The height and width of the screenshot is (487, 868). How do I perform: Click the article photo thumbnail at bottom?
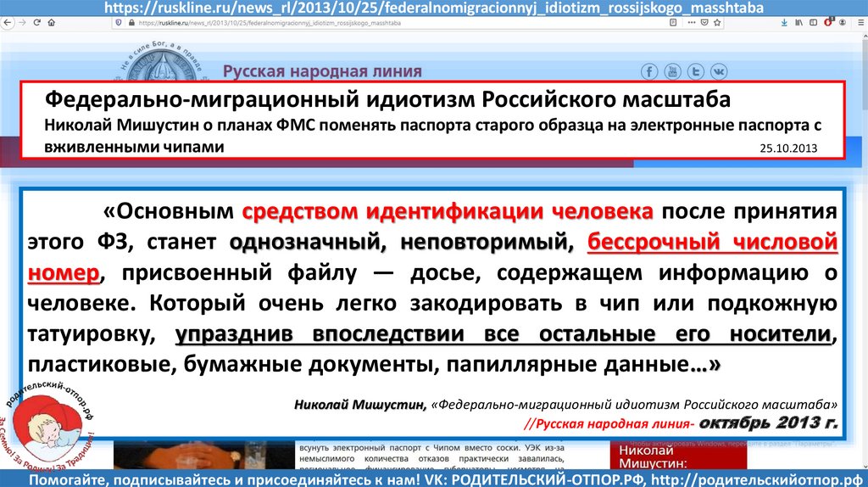204,455
